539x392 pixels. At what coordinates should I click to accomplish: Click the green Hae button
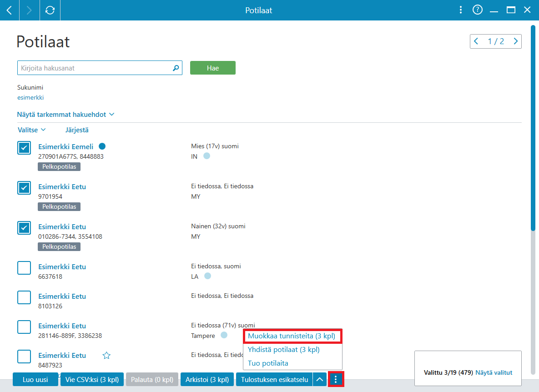(213, 68)
